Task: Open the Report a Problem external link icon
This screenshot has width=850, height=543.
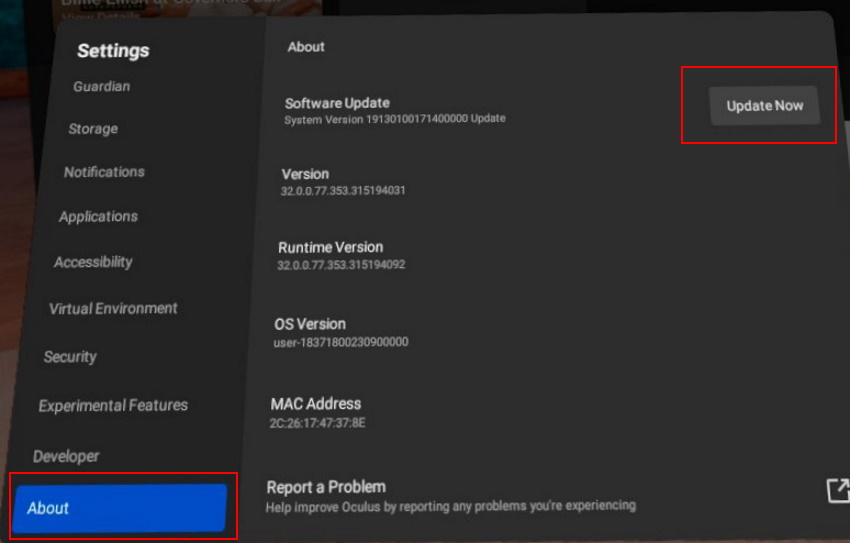Action: pos(838,490)
